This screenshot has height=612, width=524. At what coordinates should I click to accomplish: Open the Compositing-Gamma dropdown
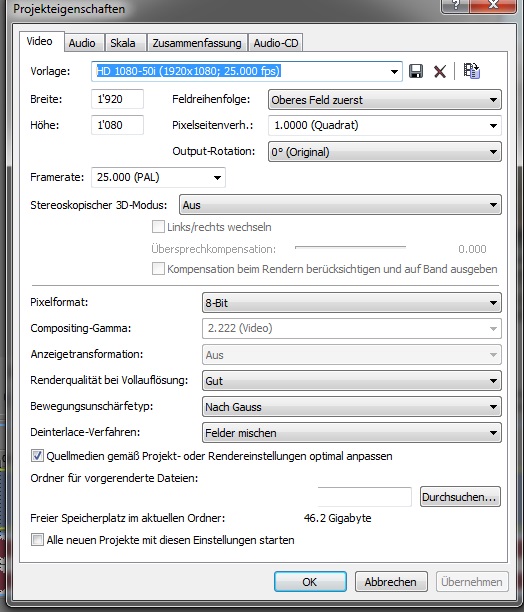pyautogui.click(x=352, y=328)
